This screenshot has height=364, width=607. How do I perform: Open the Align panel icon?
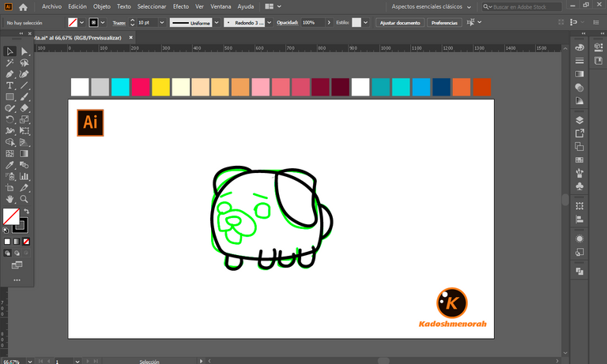pyautogui.click(x=579, y=220)
